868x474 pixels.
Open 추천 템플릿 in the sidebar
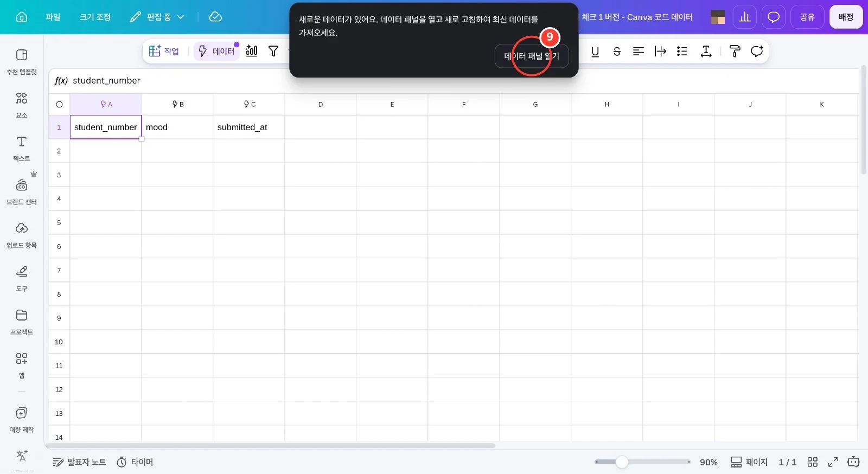pyautogui.click(x=22, y=62)
